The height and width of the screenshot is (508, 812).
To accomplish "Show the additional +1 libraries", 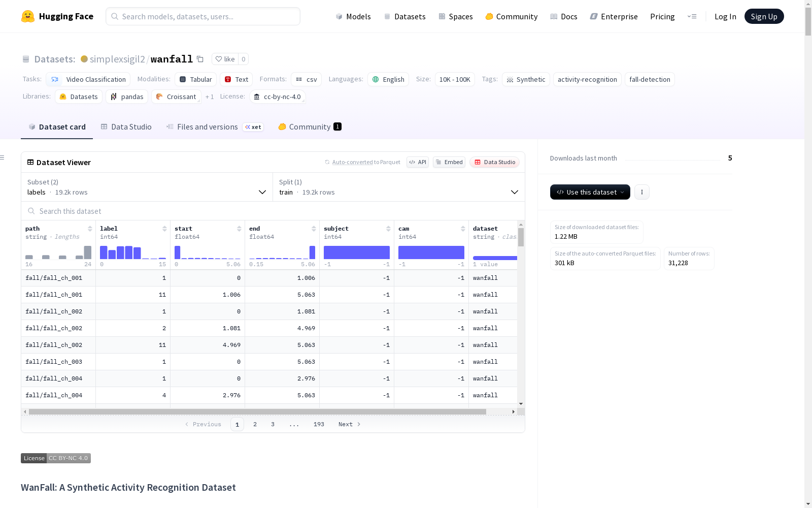I will [210, 97].
